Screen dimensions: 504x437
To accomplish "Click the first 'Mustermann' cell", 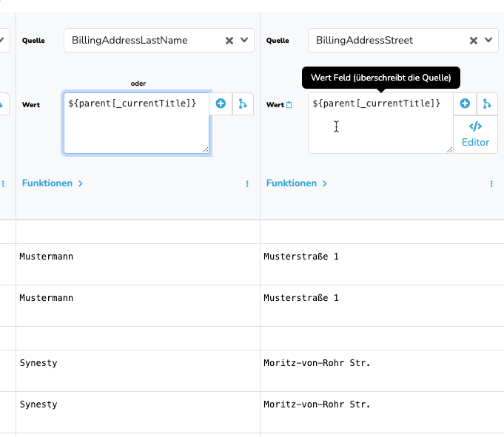I will [138, 264].
